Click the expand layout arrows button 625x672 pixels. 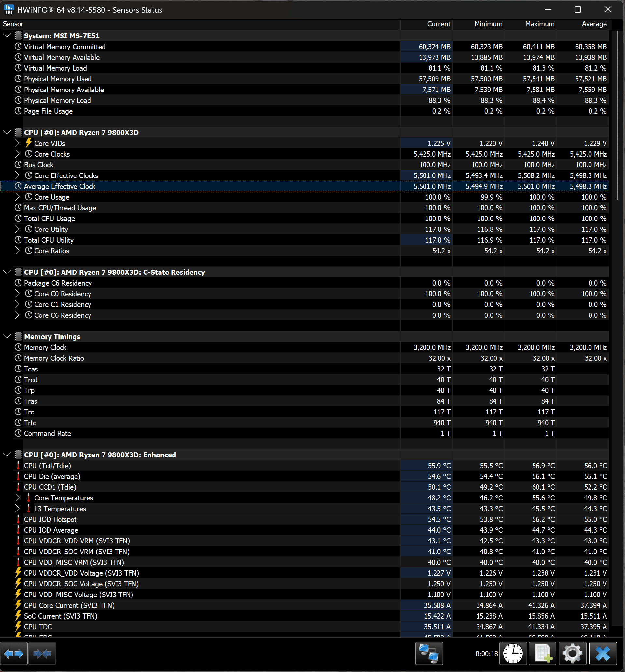pos(14,653)
